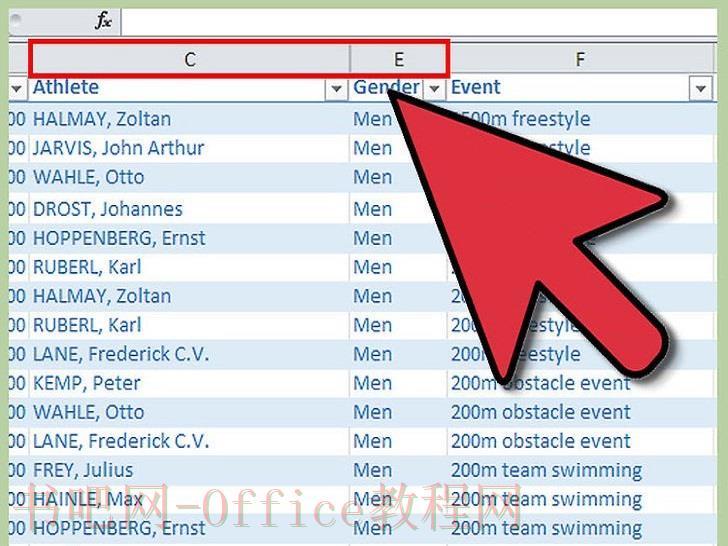Click the fx Insert Function icon
Image resolution: width=728 pixels, height=546 pixels.
(103, 20)
